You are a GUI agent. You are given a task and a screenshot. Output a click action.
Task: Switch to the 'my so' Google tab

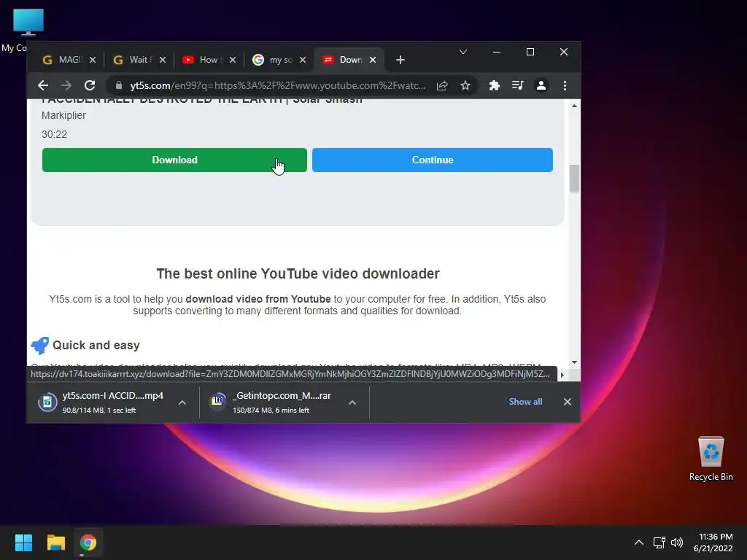[280, 60]
